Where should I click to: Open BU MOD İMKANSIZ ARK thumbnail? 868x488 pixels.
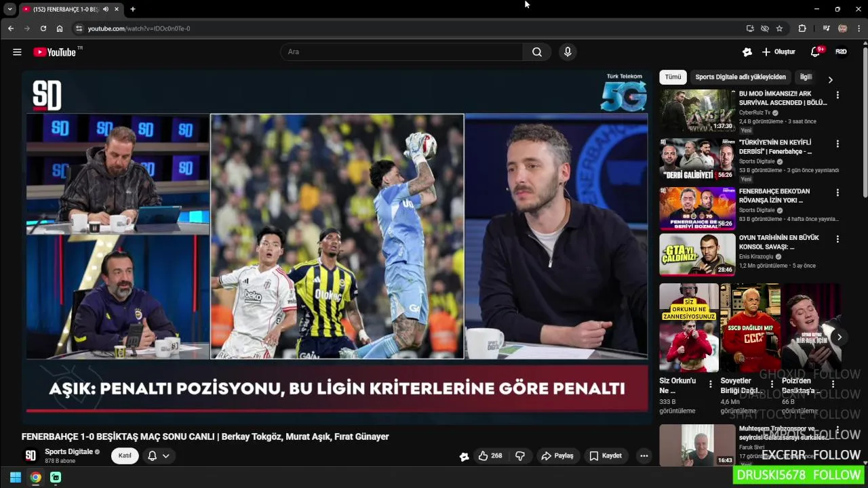[x=697, y=111]
